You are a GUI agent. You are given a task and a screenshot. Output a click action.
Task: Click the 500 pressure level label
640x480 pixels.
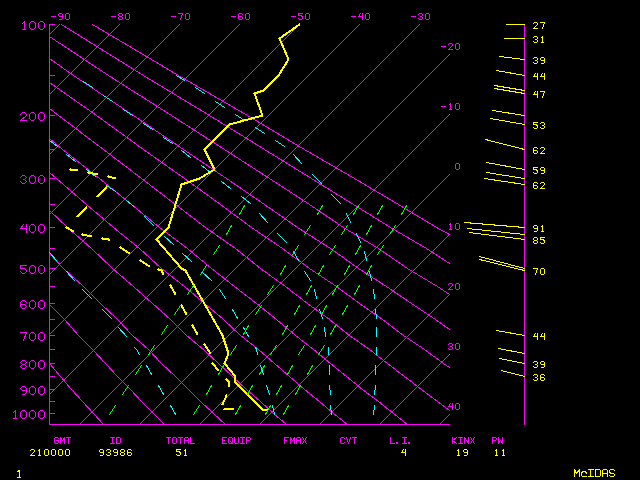[x=33, y=269]
